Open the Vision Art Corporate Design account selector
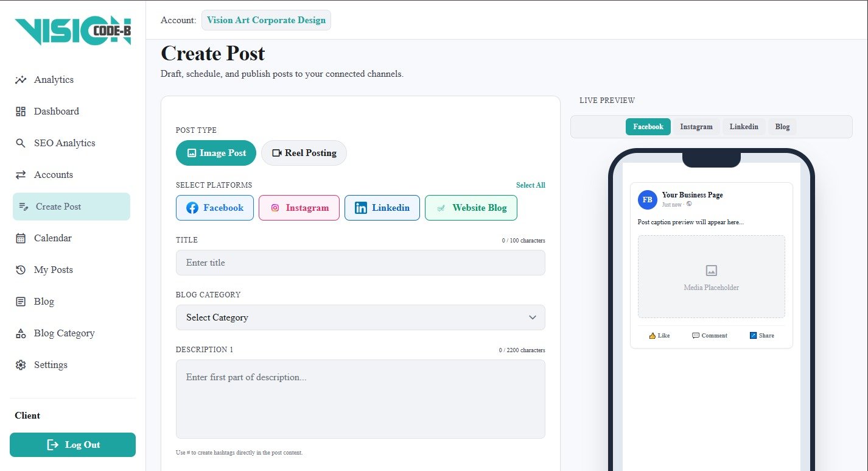868x471 pixels. [266, 20]
